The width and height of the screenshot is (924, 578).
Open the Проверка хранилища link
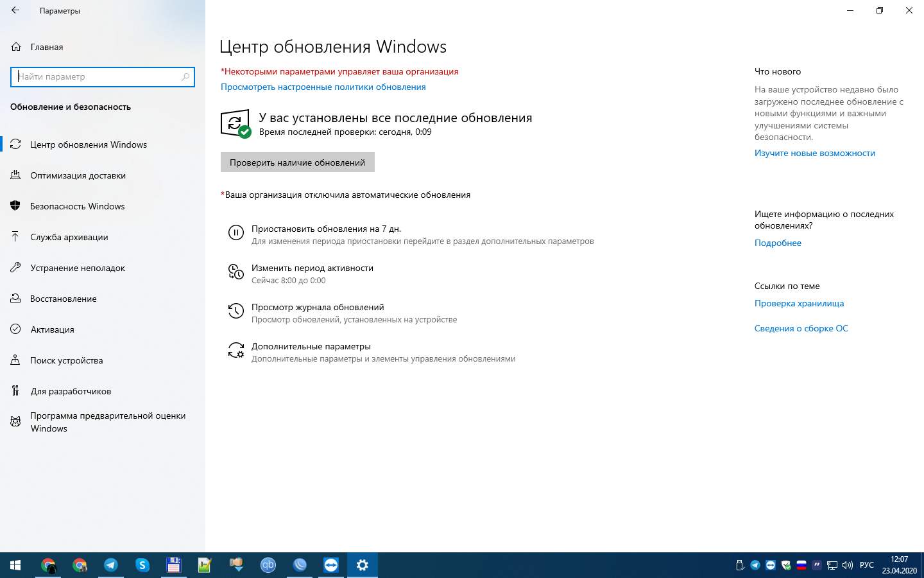click(x=799, y=303)
